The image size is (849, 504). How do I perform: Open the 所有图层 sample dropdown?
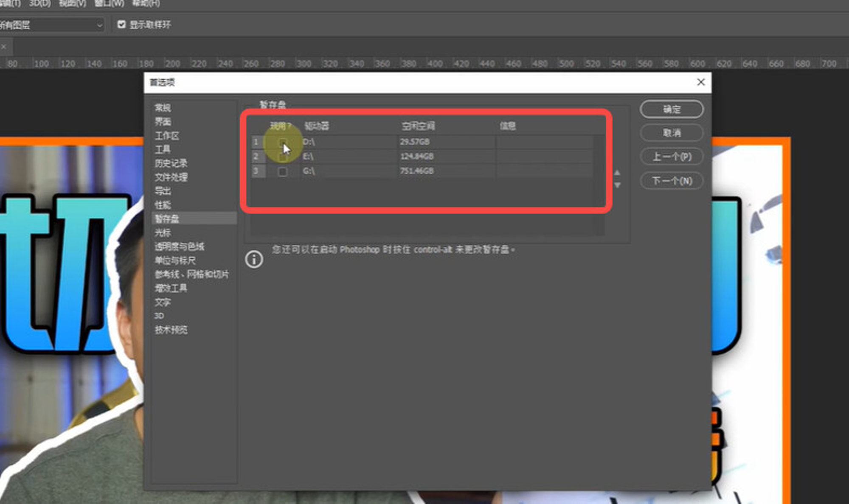(x=52, y=25)
